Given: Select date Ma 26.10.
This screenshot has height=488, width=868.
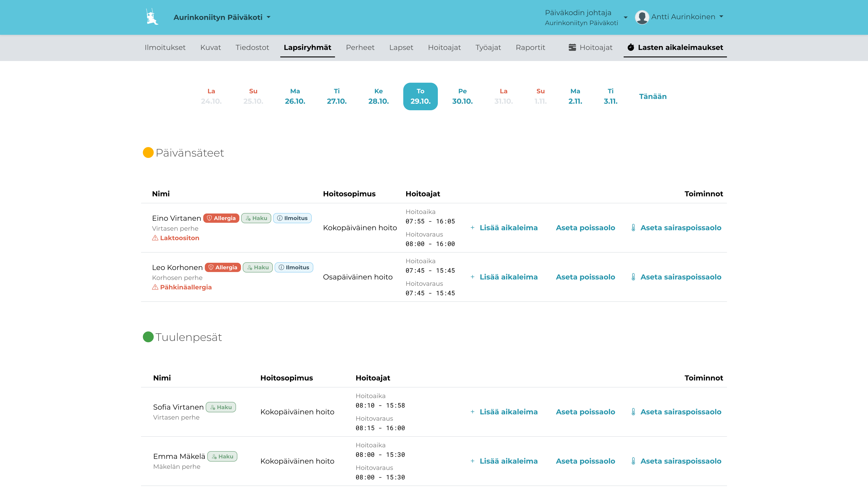Looking at the screenshot, I should point(295,96).
